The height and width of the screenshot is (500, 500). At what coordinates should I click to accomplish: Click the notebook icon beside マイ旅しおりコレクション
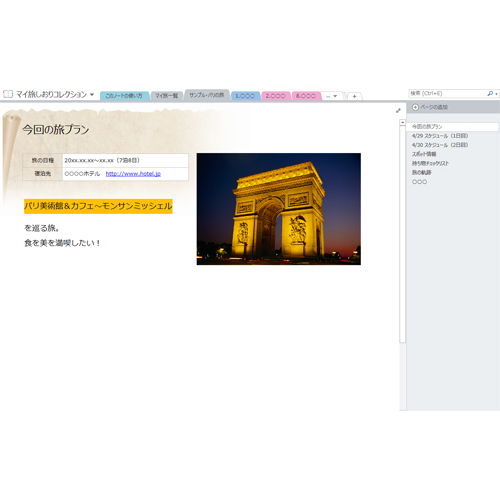(x=8, y=94)
